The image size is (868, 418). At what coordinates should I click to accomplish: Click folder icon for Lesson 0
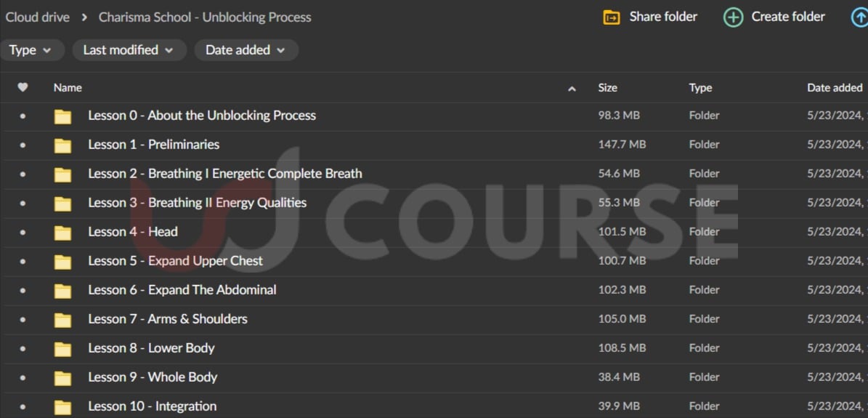pos(63,116)
